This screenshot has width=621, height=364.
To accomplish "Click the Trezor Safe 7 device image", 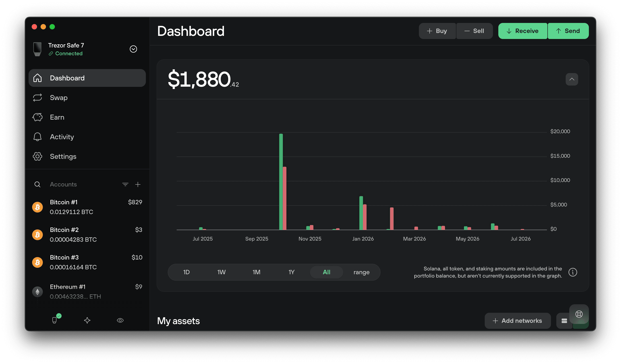I will click(x=37, y=49).
